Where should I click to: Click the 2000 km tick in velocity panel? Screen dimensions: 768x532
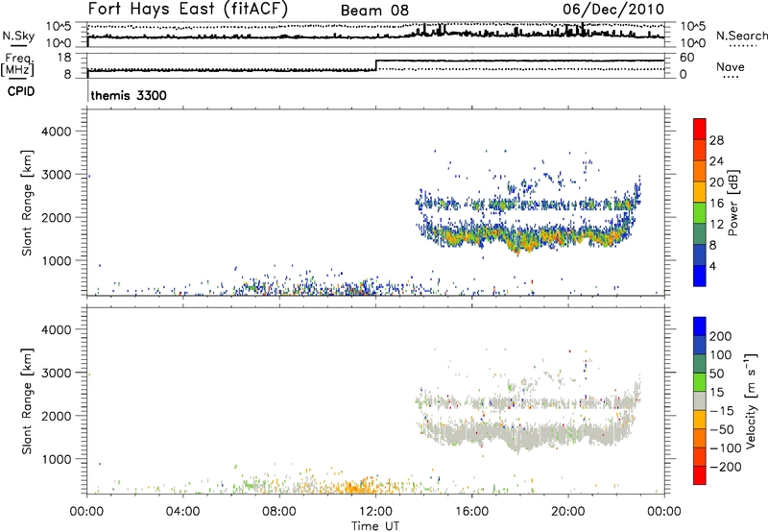(56, 416)
